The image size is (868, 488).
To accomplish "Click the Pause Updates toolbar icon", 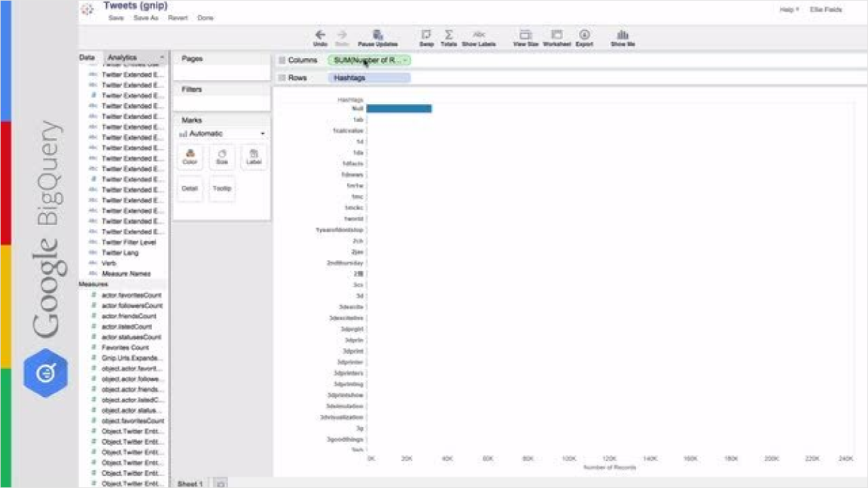I will [x=378, y=35].
